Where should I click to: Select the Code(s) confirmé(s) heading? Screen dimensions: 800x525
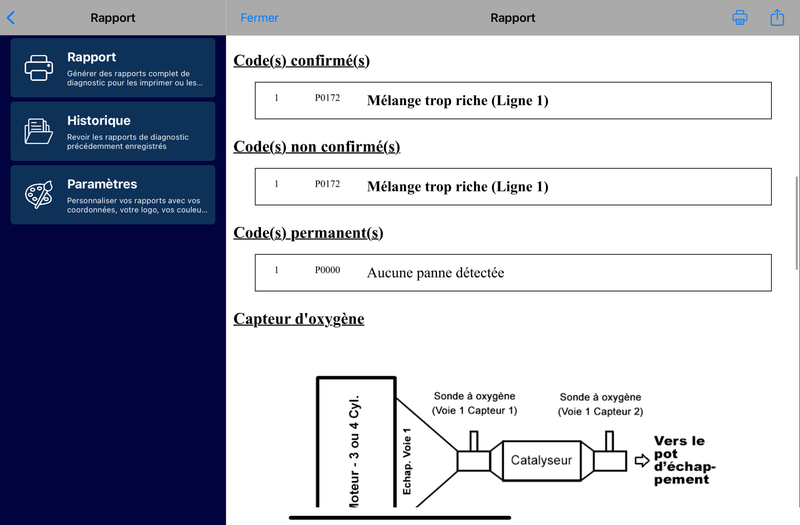[x=302, y=61]
